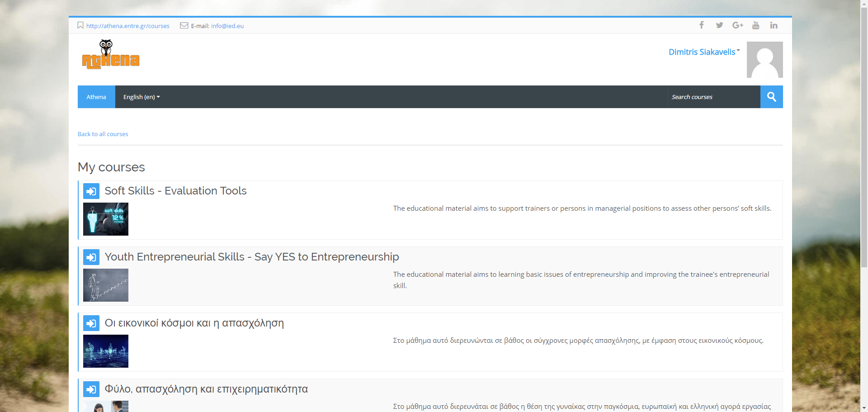Click the Facebook icon in header
Screen dimensions: 868x412
click(x=701, y=25)
